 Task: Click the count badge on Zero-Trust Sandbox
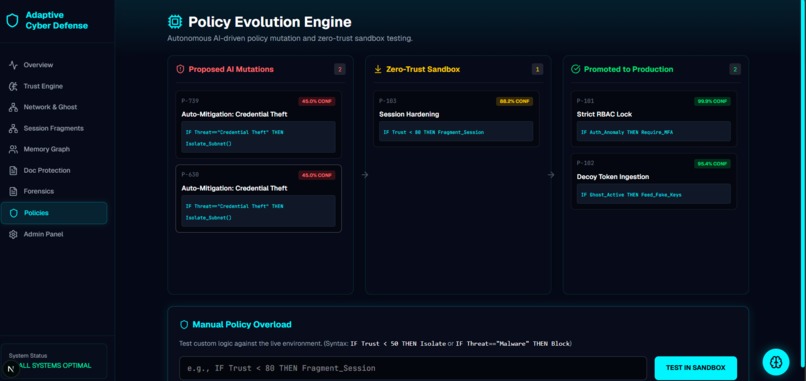537,69
